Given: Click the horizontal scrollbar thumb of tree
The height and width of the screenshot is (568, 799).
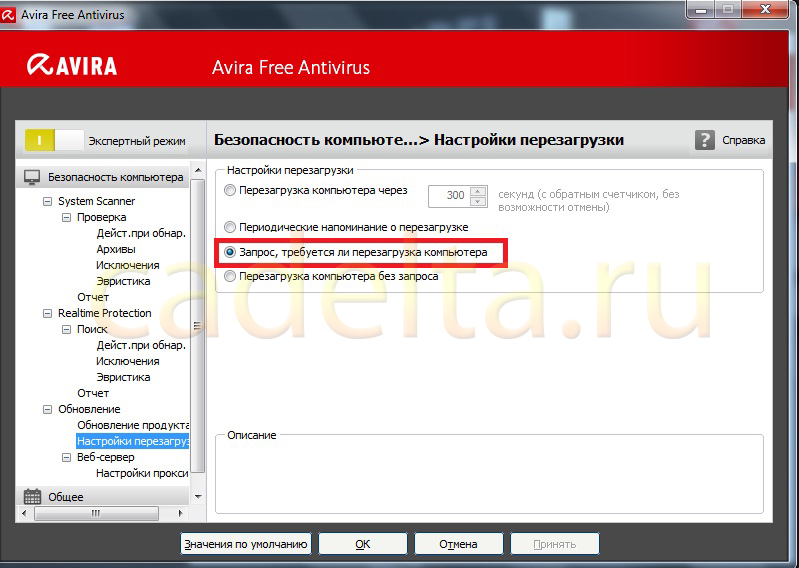Looking at the screenshot, I should click(x=96, y=513).
